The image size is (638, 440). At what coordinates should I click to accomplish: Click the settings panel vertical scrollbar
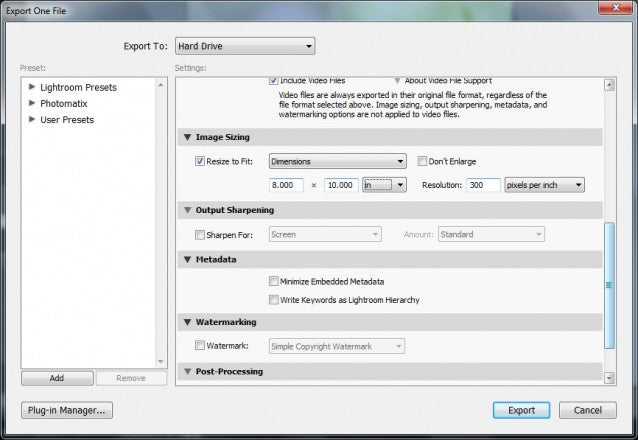(x=609, y=285)
